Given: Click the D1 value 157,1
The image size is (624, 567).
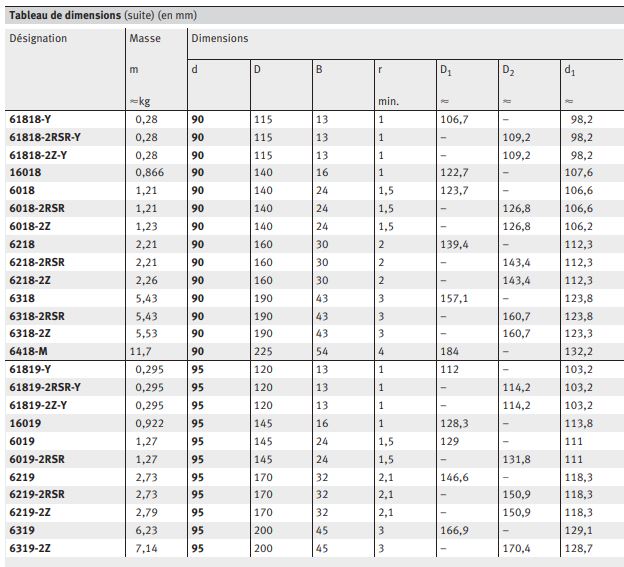Looking at the screenshot, I should point(454,298).
